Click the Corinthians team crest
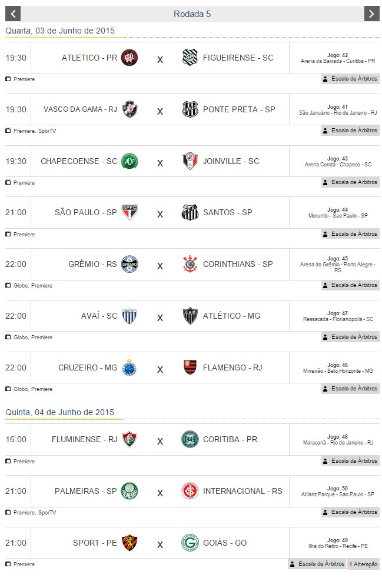 pos(190,264)
